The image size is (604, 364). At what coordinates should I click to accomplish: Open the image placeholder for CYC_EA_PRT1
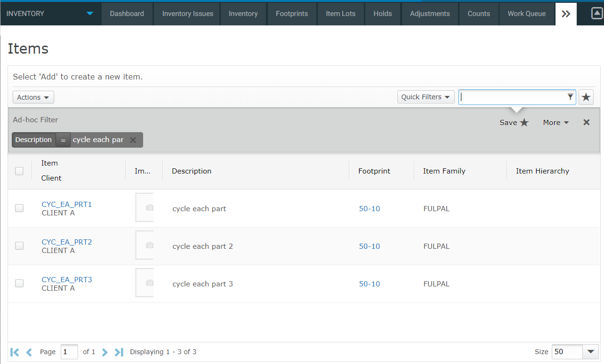[145, 208]
